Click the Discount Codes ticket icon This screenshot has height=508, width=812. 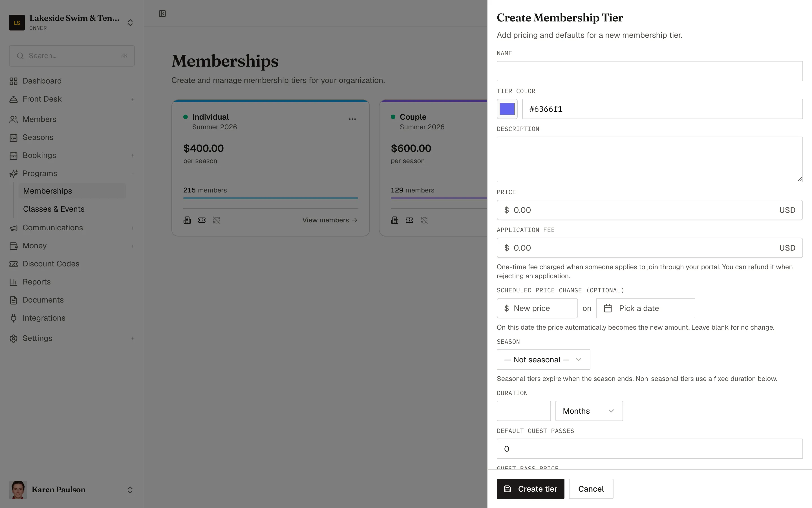(14, 264)
